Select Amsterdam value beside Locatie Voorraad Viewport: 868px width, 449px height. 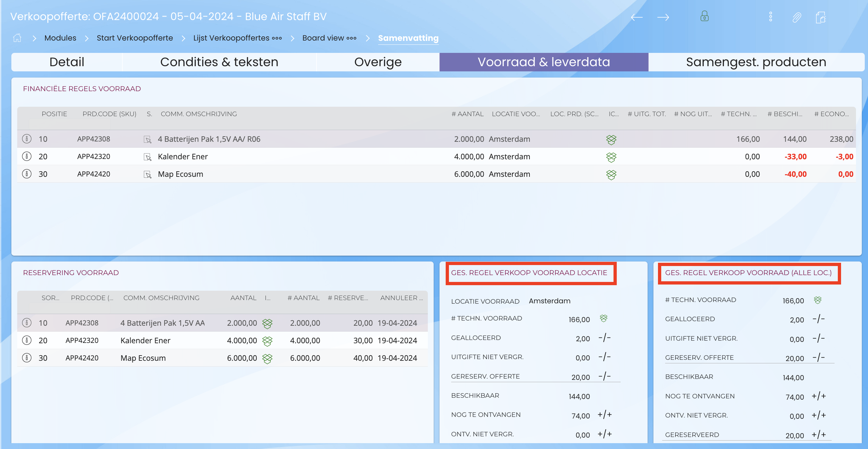click(550, 301)
